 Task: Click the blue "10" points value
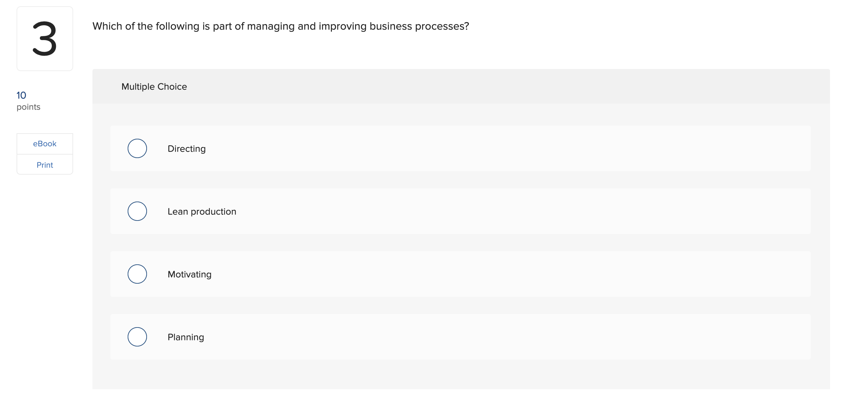21,95
